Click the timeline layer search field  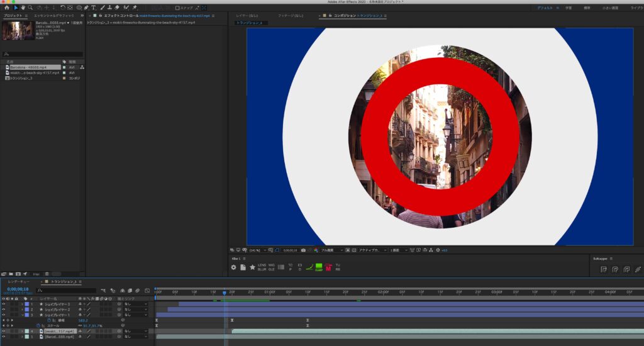(x=67, y=291)
